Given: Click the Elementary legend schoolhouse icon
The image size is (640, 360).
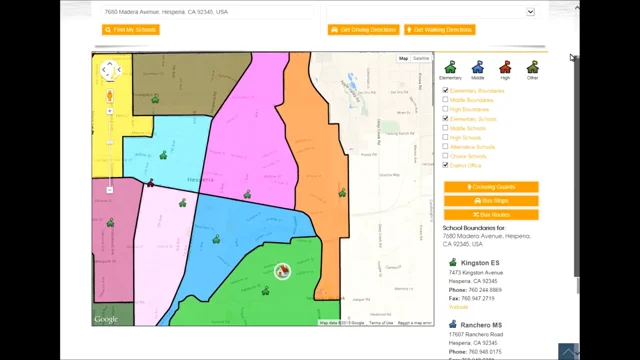Looking at the screenshot, I should 450,67.
